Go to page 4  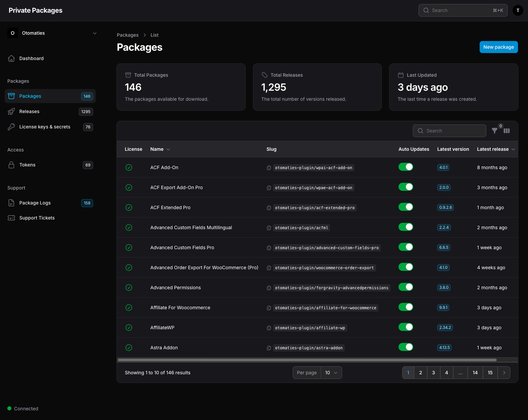pyautogui.click(x=447, y=373)
